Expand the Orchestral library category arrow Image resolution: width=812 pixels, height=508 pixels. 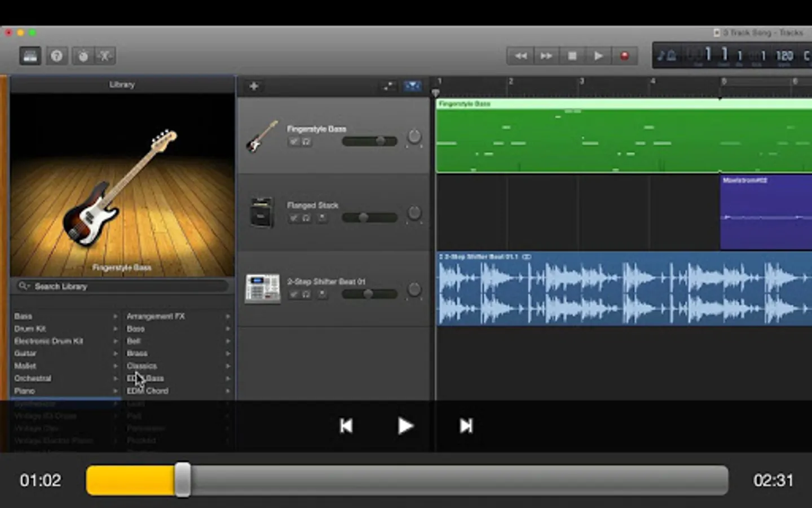(115, 378)
